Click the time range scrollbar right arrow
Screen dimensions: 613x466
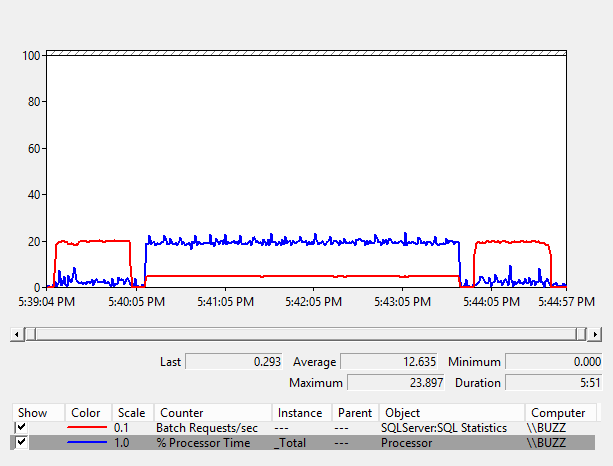(595, 334)
